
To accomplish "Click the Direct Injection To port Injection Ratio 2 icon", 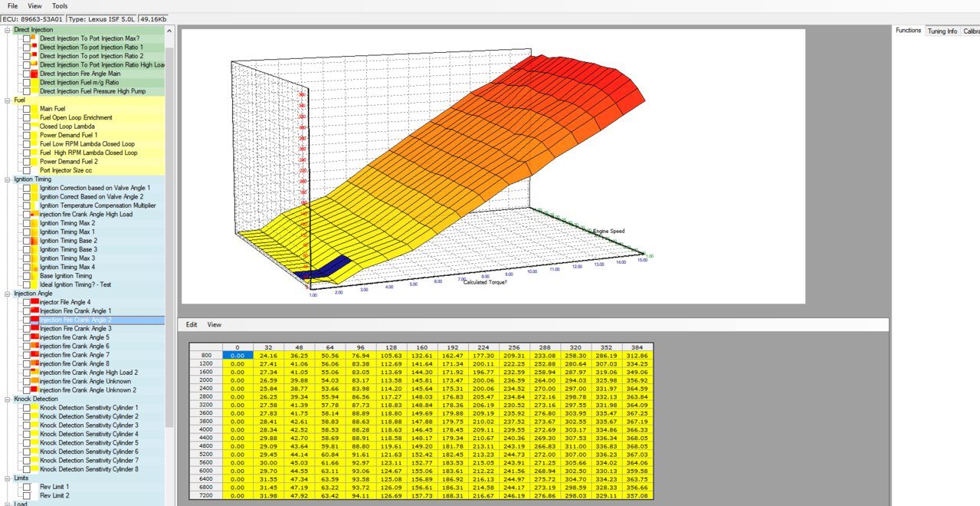I will click(35, 56).
